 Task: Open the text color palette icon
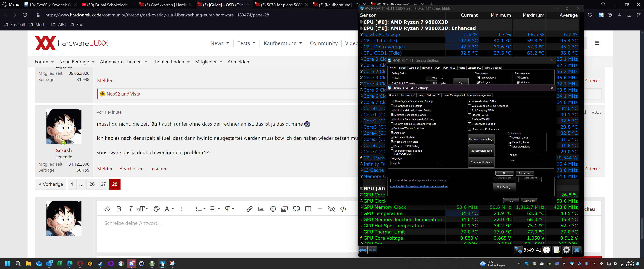pos(157,209)
